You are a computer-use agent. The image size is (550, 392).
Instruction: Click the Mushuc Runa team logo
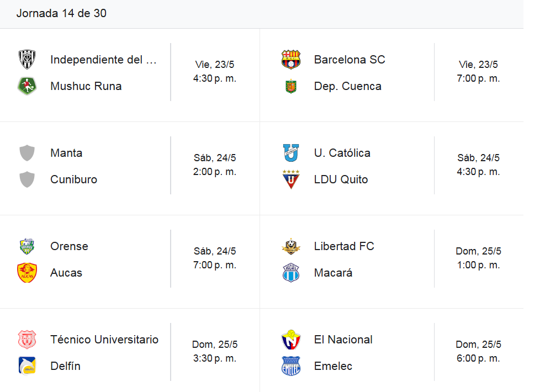click(x=27, y=86)
